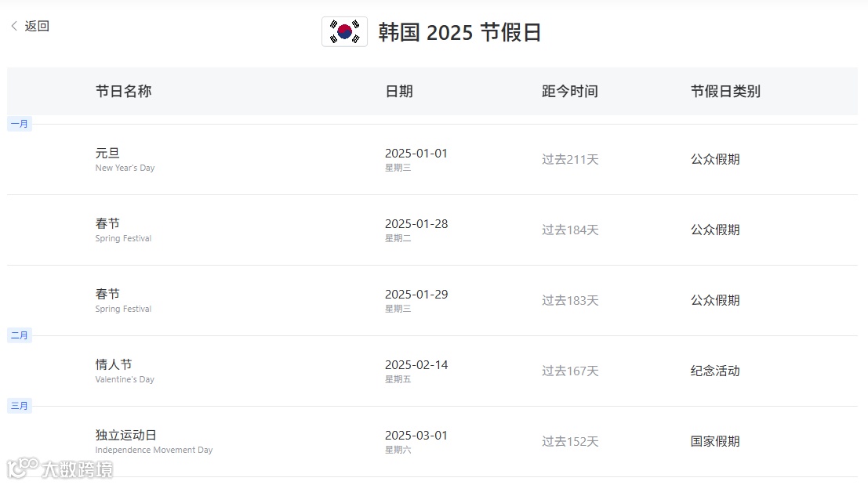Open the 元旦 New Year's Day row
This screenshot has height=485, width=868.
(x=432, y=159)
